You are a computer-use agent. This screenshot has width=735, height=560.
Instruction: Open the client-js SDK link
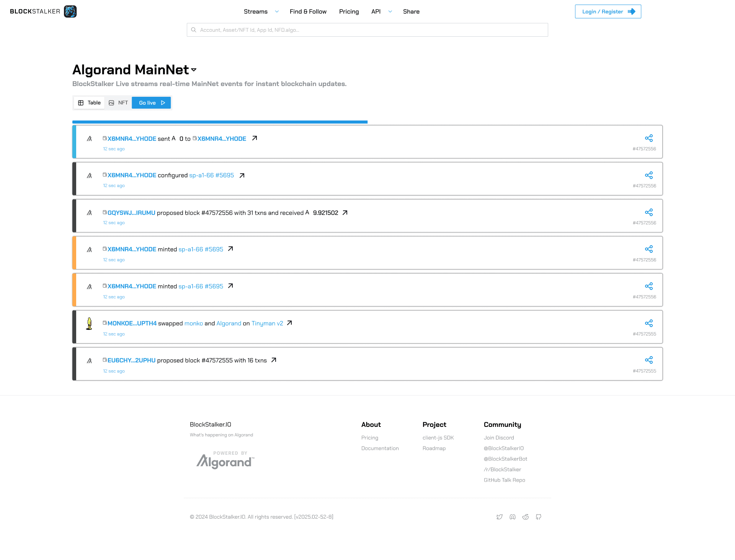point(438,438)
